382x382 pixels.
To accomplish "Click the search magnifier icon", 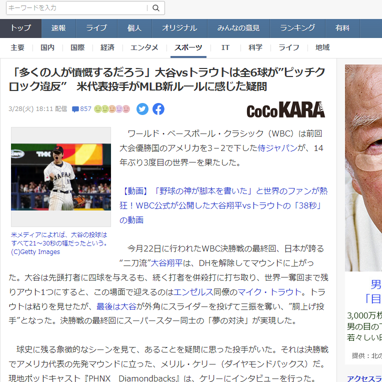I will 156,8.
